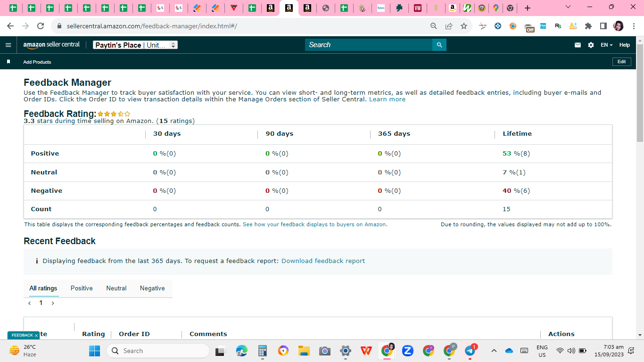This screenshot has height=362, width=644.
Task: Click the Lifetime negative 40 %(6) value
Action: pyautogui.click(x=516, y=191)
